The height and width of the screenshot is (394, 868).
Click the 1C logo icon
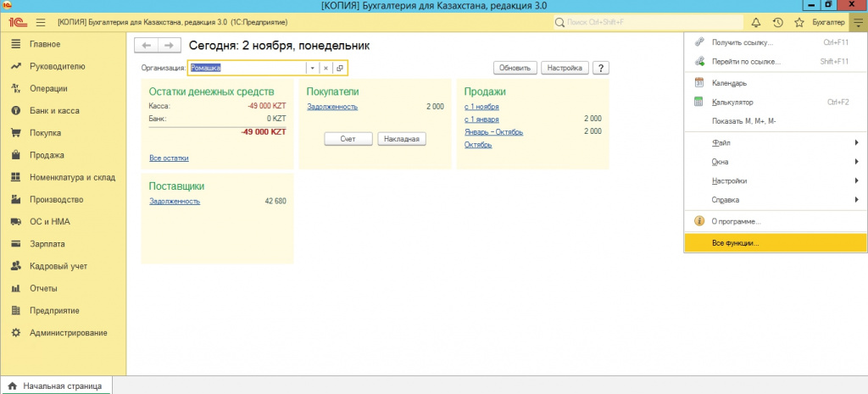pos(17,23)
